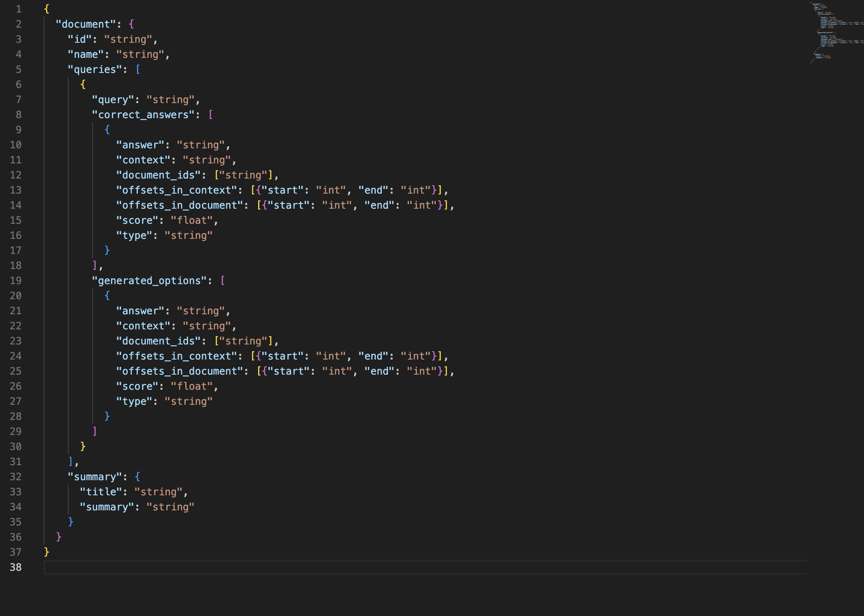Click "offsets_in_document" key on line 14

click(x=179, y=205)
